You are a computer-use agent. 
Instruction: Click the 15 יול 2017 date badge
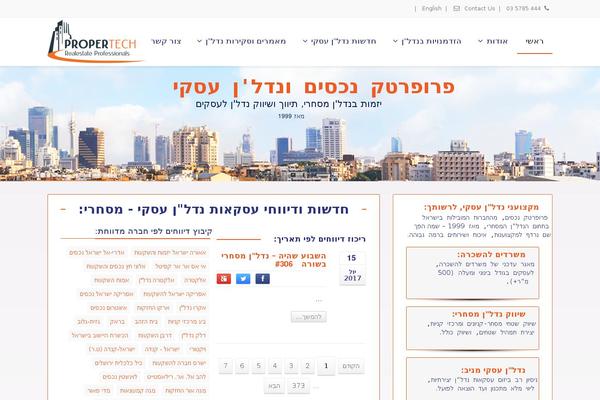352,268
